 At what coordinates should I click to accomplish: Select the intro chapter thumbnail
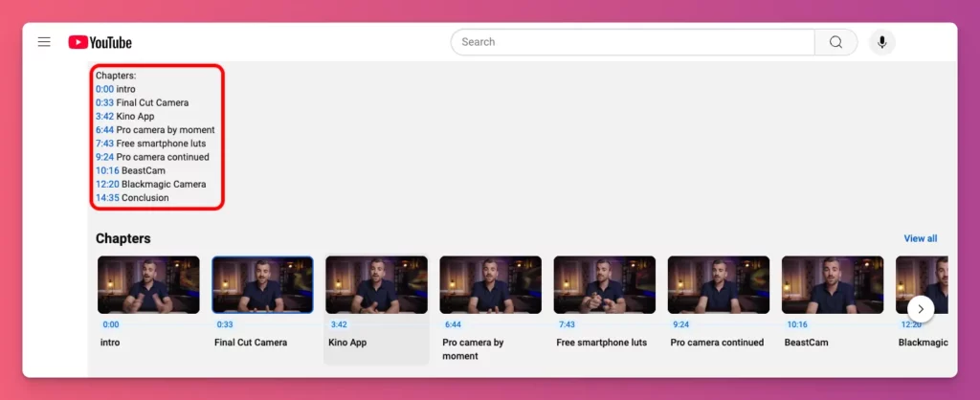[x=148, y=284]
